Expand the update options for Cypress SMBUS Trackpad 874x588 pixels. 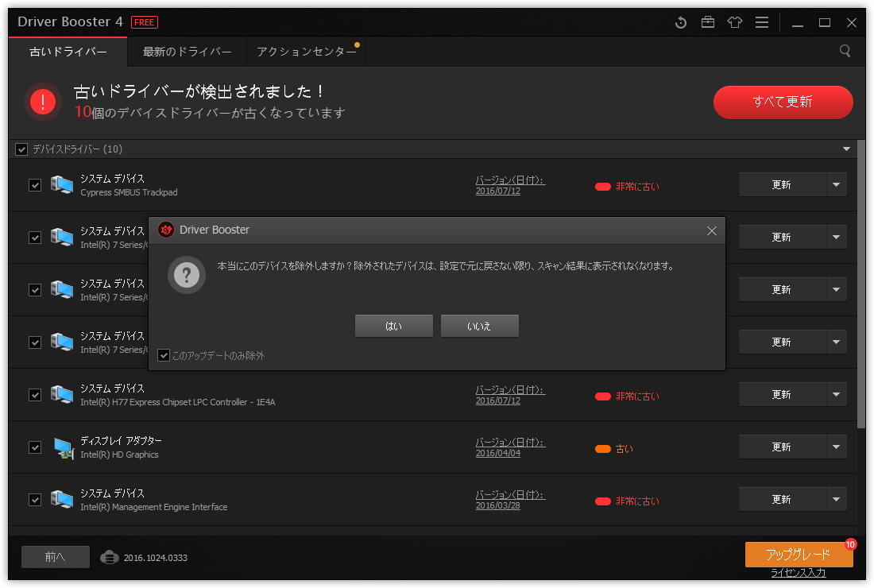[836, 184]
